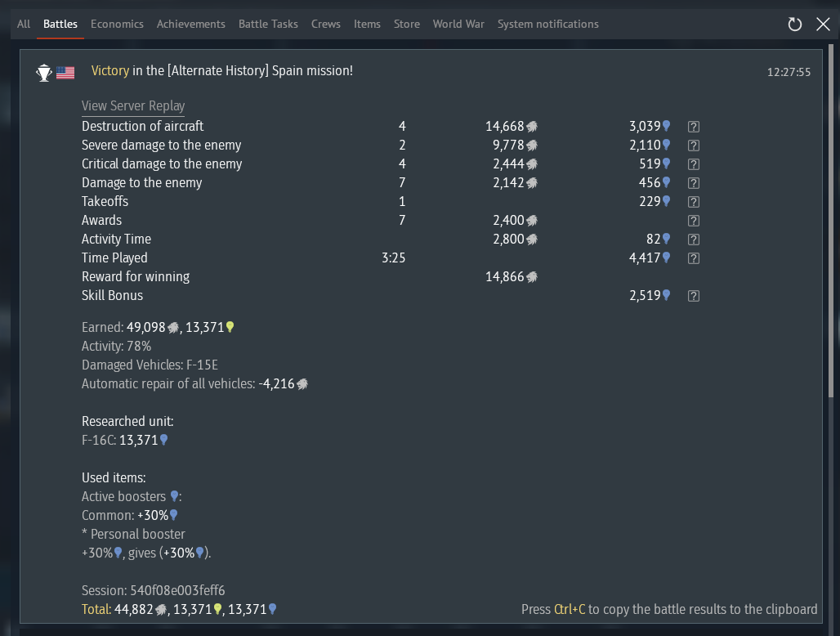Show help for Awards row
The image size is (840, 636).
click(x=693, y=220)
